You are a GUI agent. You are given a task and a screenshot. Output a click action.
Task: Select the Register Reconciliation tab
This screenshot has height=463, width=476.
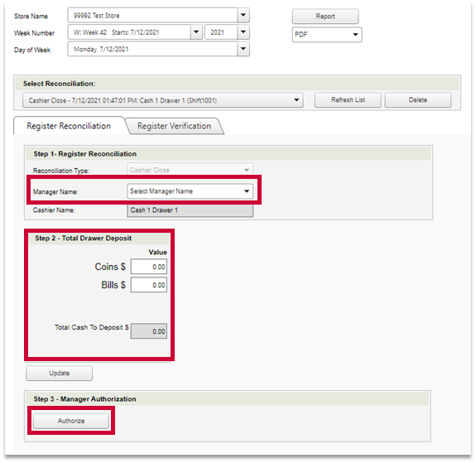[69, 126]
